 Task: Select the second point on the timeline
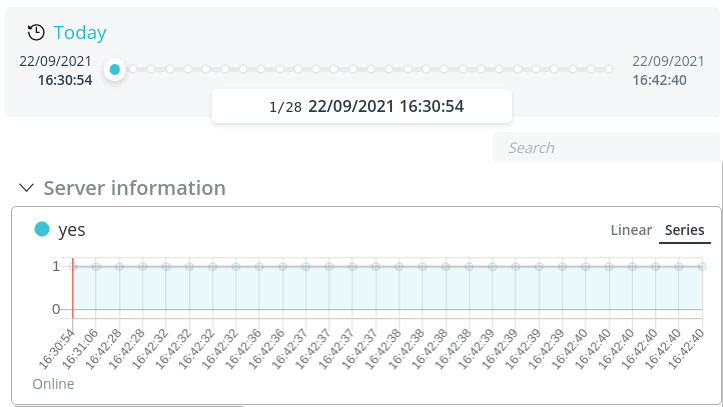(x=133, y=69)
